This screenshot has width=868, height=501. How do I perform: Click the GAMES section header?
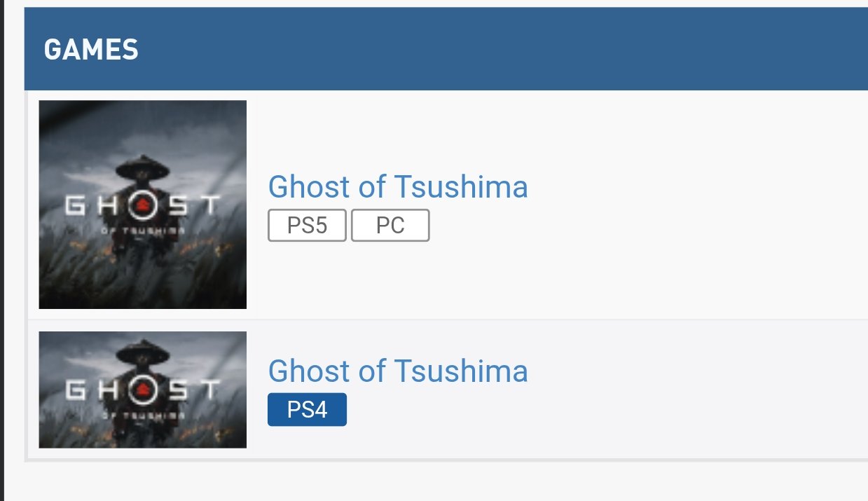click(x=91, y=50)
